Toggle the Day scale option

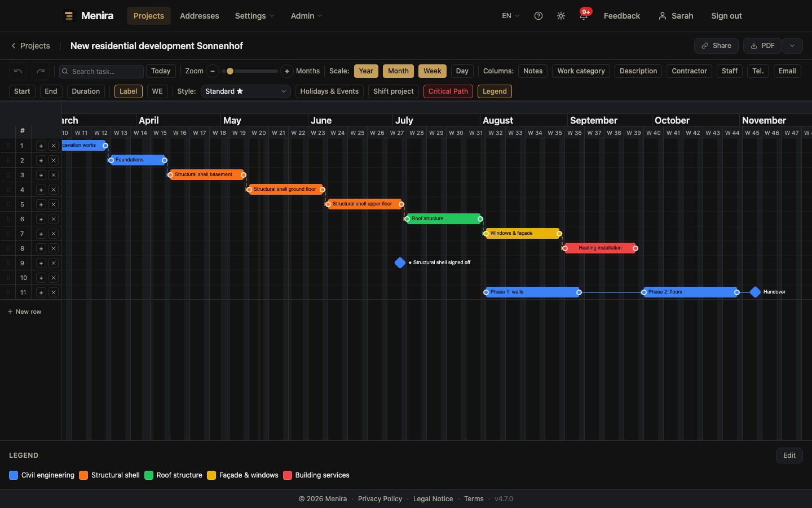click(x=462, y=71)
